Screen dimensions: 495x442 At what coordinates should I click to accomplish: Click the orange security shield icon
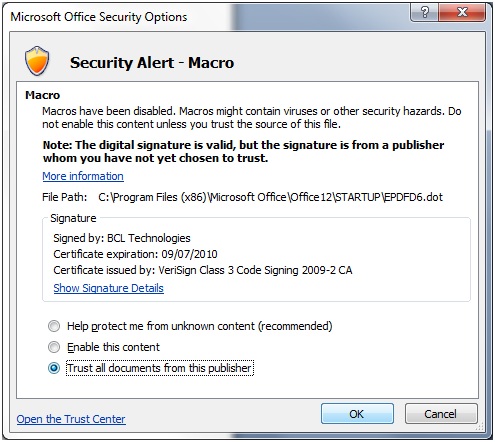[x=37, y=61]
